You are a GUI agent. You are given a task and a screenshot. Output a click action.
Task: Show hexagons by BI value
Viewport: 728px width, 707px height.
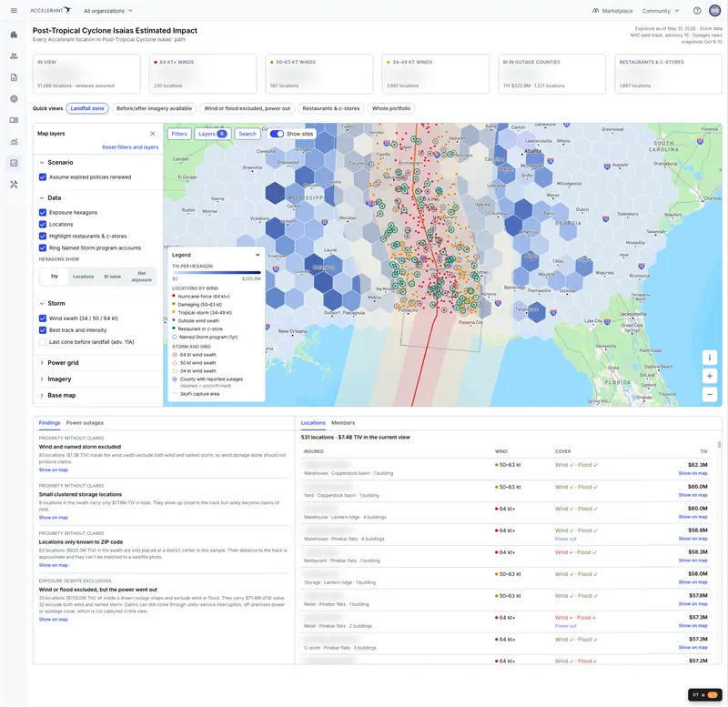click(112, 277)
